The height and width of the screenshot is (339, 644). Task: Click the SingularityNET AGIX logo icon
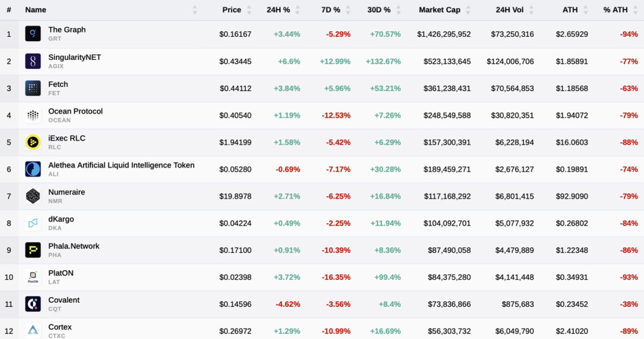coord(33,61)
